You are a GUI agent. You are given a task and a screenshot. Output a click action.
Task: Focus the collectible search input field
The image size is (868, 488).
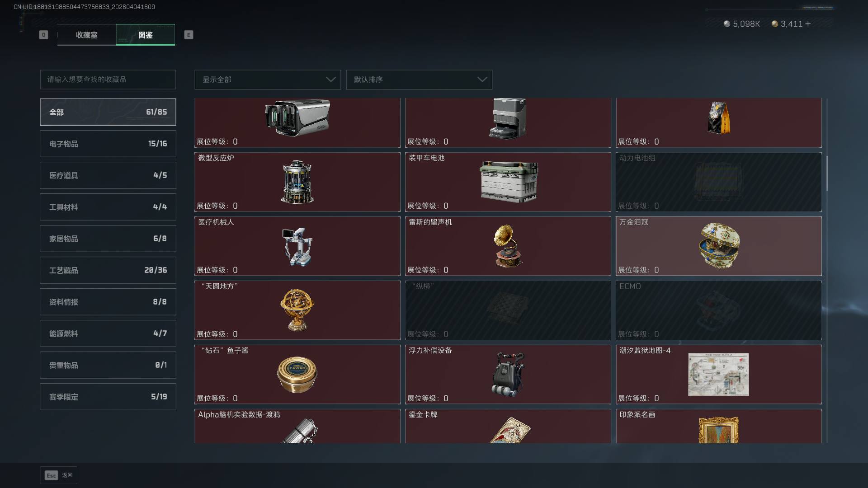click(x=108, y=80)
